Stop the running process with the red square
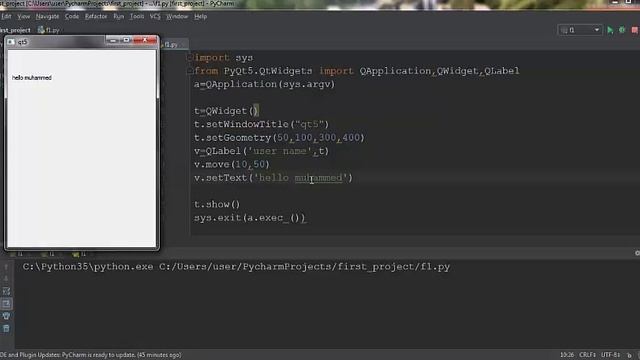The image size is (640, 360). (x=635, y=30)
